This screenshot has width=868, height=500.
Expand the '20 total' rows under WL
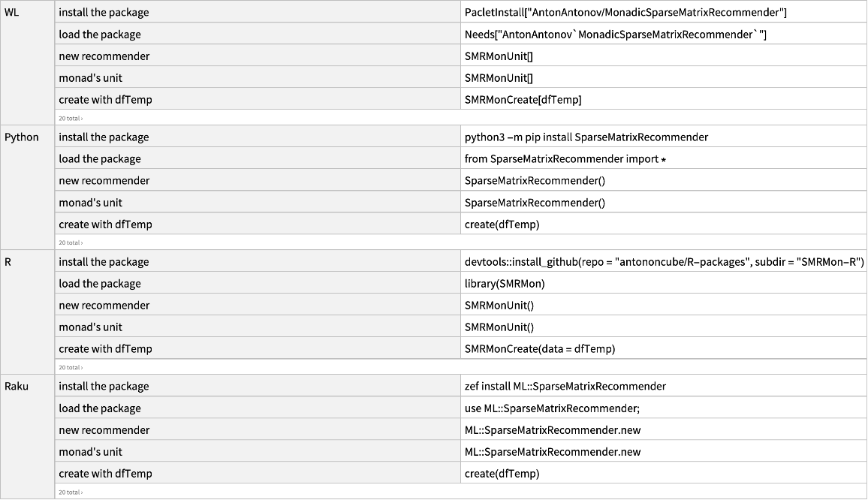coord(71,119)
